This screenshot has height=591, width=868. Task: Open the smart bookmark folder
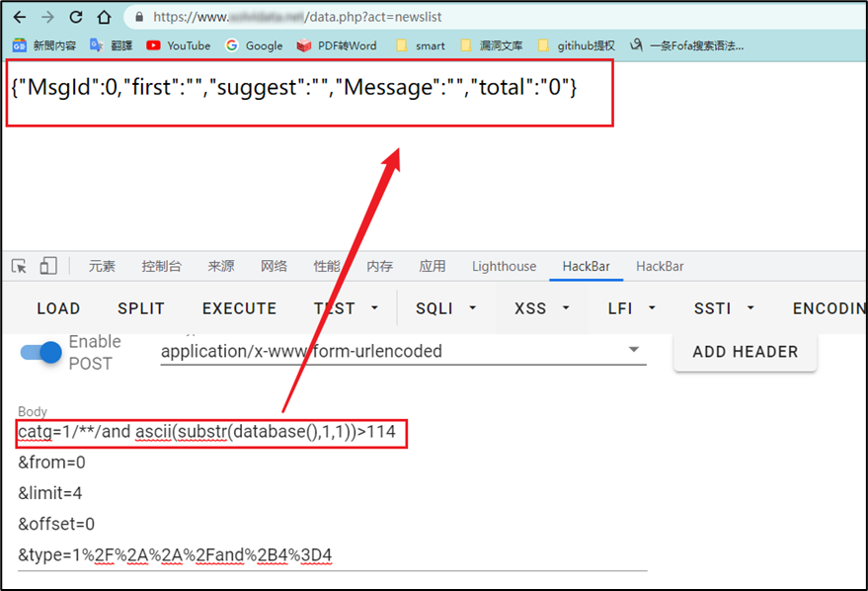click(x=421, y=45)
